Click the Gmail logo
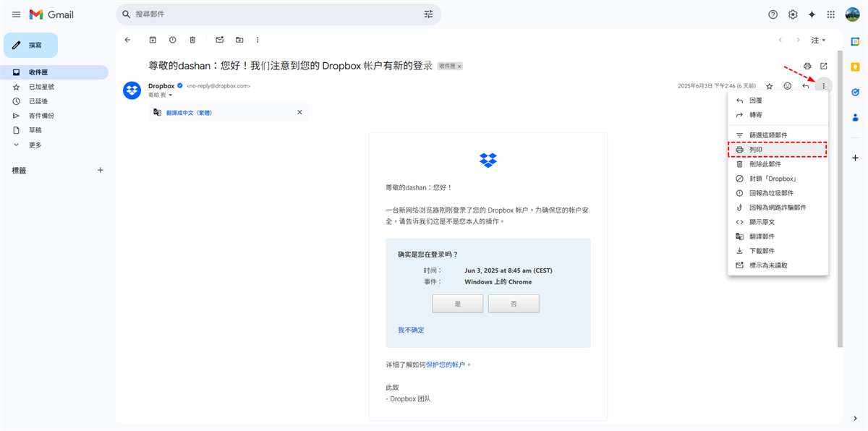Image resolution: width=868 pixels, height=431 pixels. (x=51, y=14)
